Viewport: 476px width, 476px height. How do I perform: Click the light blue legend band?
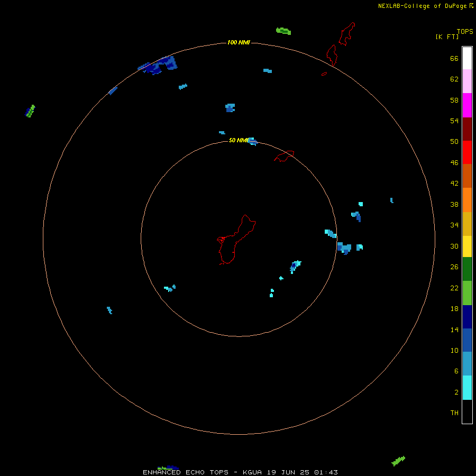467,364
